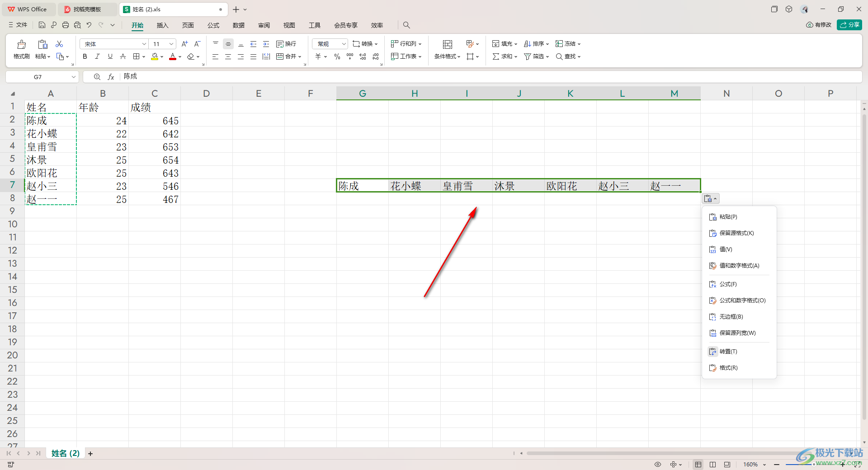Select 无边框(B) paste option
Screen dimensions: 868x470
tap(739, 317)
